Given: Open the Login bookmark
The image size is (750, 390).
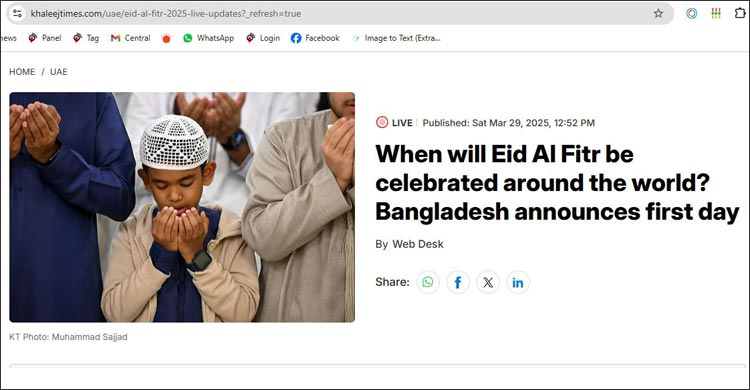Looking at the screenshot, I should click(263, 38).
